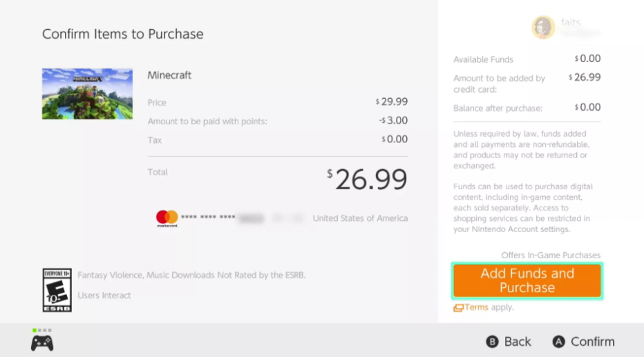Click the ESRB Everyone 10+ rating icon
The width and height of the screenshot is (644, 357).
(57, 290)
